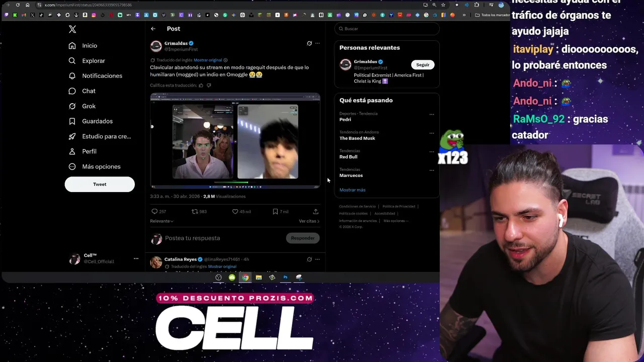Image resolution: width=644 pixels, height=362 pixels.
Task: Open account menu dots beside Cell™
Action: (x=136, y=258)
